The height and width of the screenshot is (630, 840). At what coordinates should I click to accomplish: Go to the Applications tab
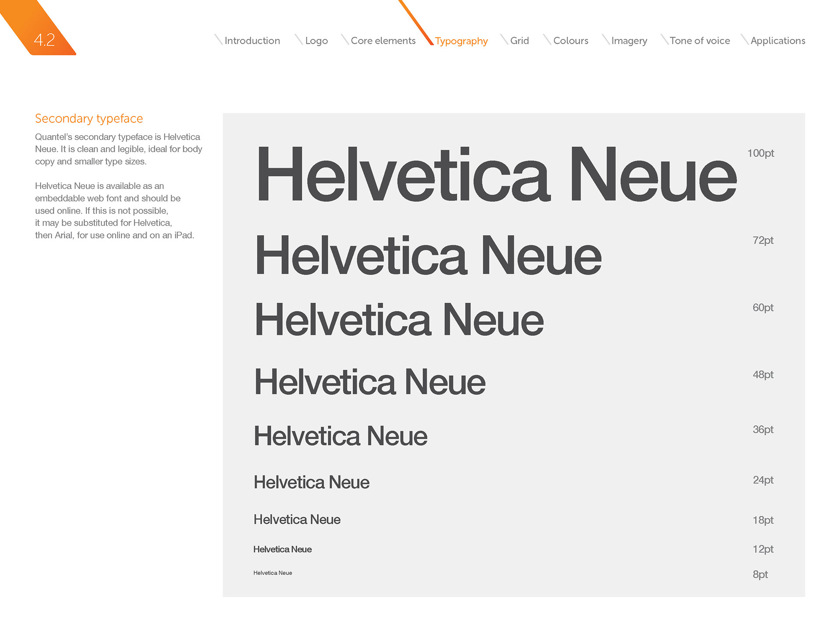tap(778, 41)
